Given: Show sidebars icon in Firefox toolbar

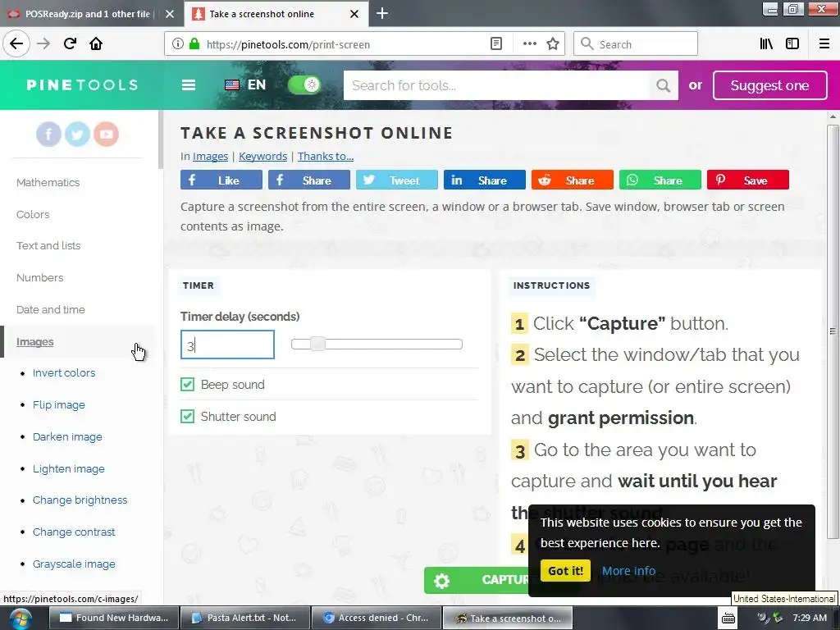Looking at the screenshot, I should coord(792,44).
